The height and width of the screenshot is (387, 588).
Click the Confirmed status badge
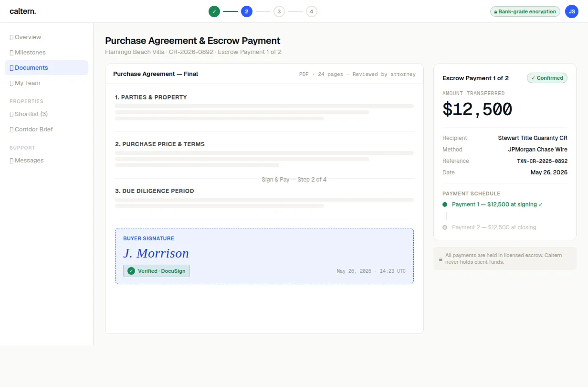547,78
